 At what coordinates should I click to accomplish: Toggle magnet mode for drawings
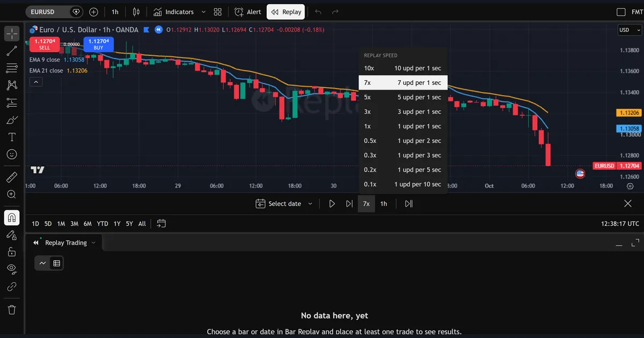click(12, 217)
